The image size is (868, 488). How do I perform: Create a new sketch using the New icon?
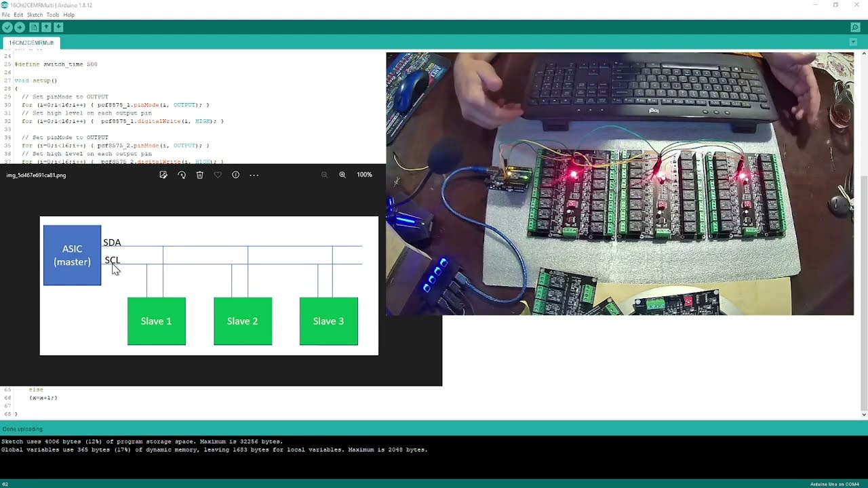[x=34, y=27]
